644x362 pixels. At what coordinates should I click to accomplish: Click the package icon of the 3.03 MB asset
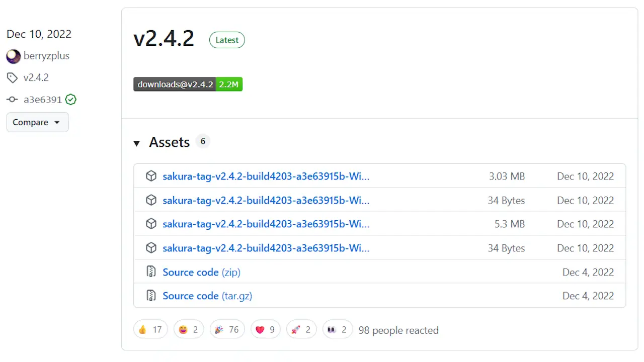click(x=151, y=176)
